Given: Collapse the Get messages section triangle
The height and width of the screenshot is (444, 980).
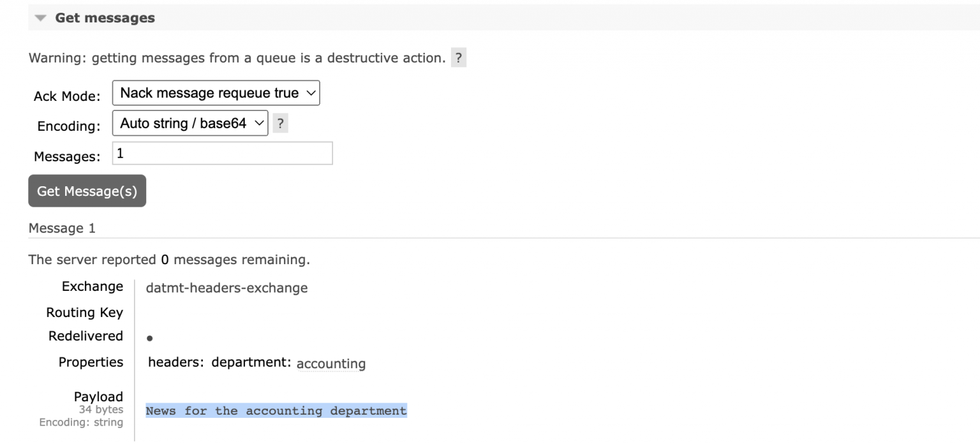Looking at the screenshot, I should [x=41, y=18].
